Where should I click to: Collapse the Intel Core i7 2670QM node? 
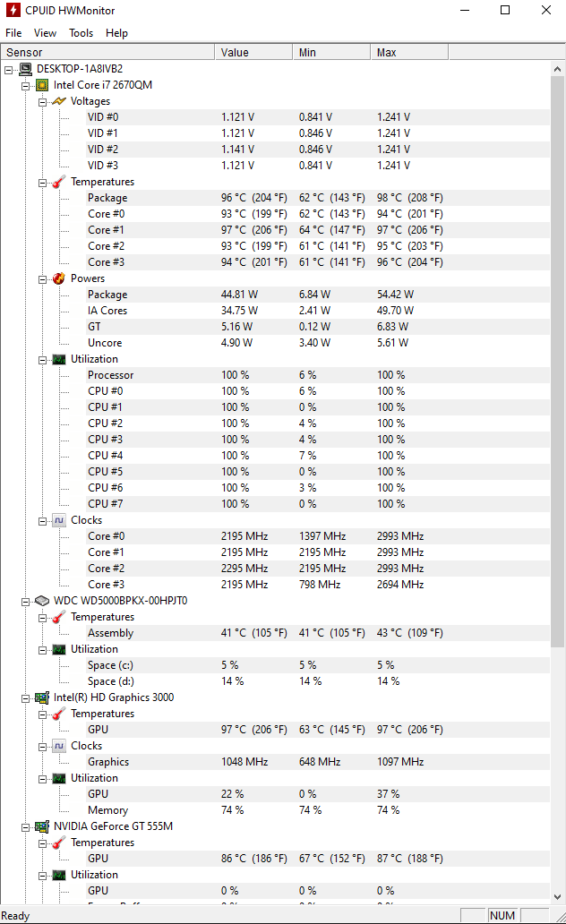(x=25, y=85)
